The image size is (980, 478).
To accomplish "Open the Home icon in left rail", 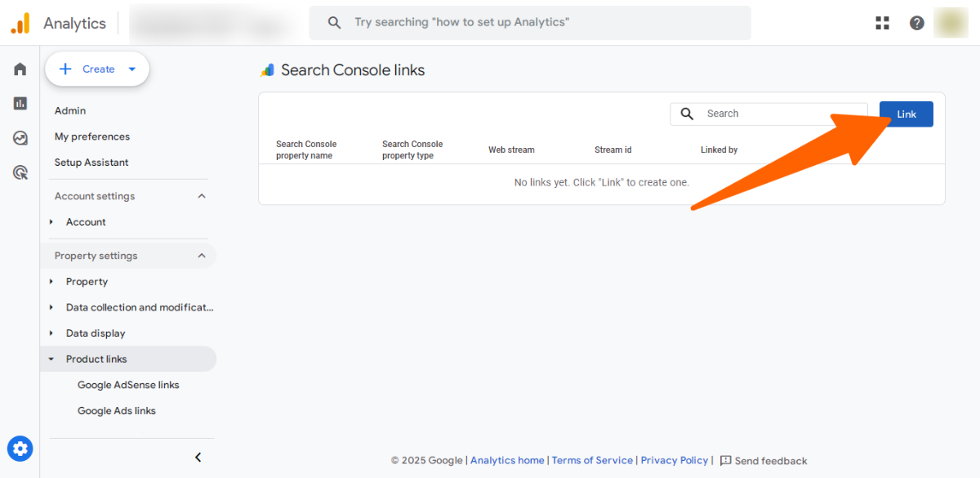I will pyautogui.click(x=20, y=69).
